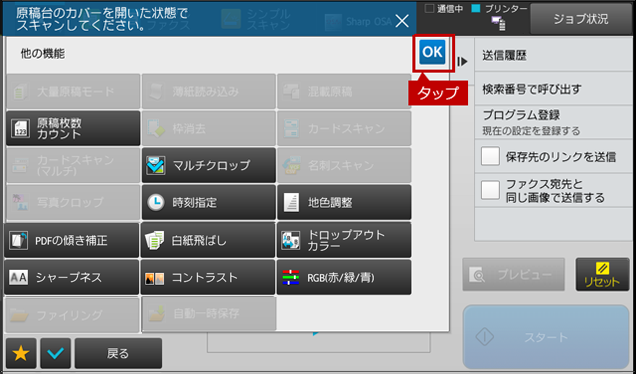Open RGB(赤/緑/青) color adjustment
The width and height of the screenshot is (636, 374).
pos(344,277)
